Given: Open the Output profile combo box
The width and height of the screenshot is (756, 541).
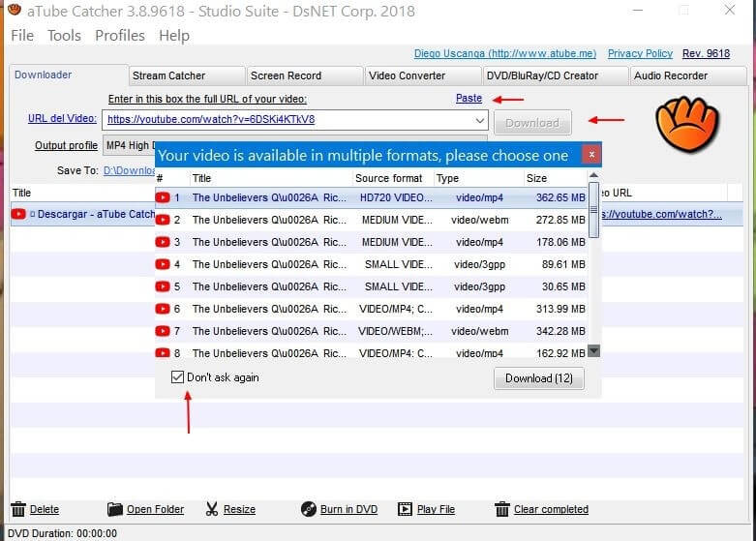Looking at the screenshot, I should 294,145.
